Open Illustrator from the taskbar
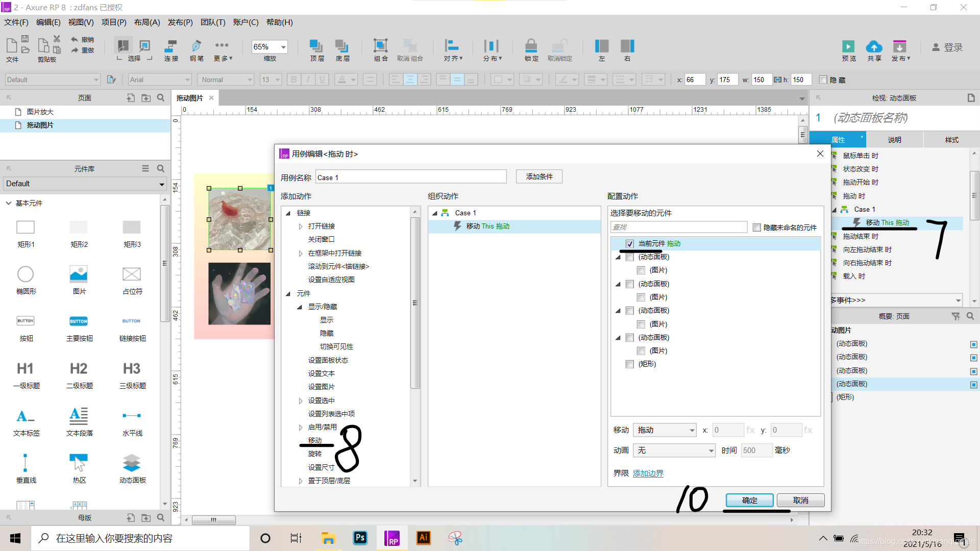 (423, 538)
